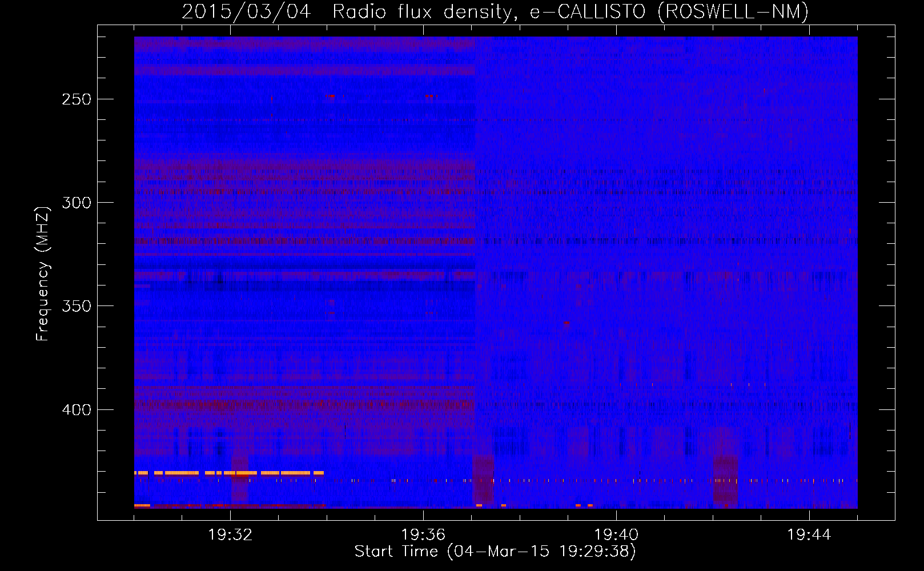This screenshot has width=924, height=571.
Task: Click the "300" frequency tick label
Action: tap(77, 203)
